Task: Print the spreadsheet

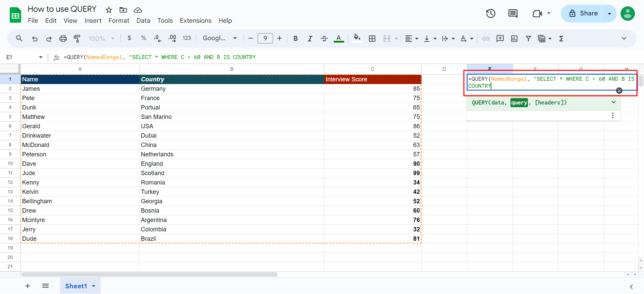Action: coord(63,39)
